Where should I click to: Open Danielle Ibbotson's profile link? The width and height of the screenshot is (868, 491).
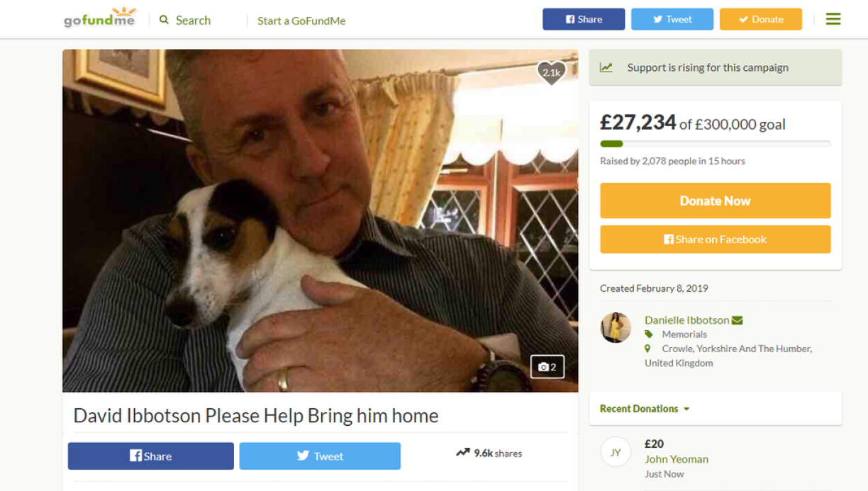686,320
